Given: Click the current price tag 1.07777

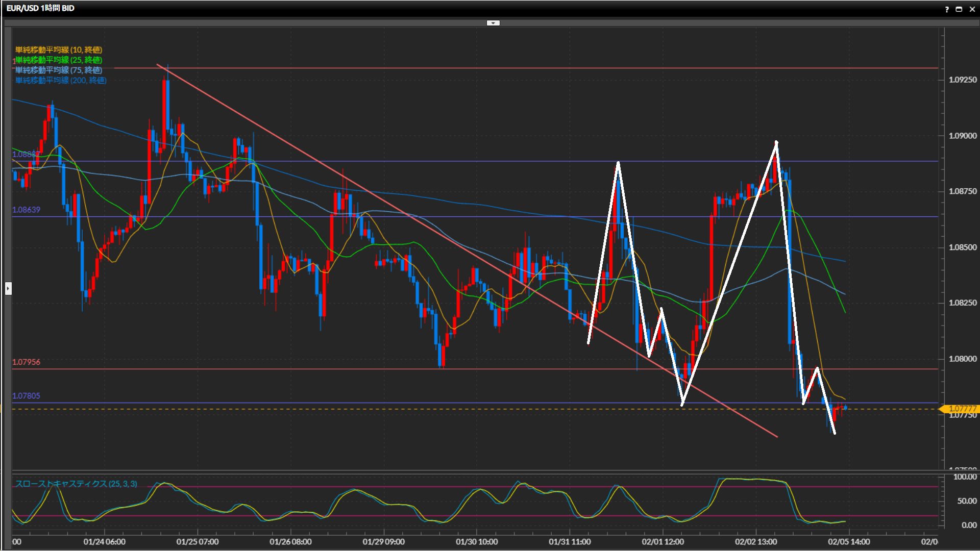Looking at the screenshot, I should (962, 409).
